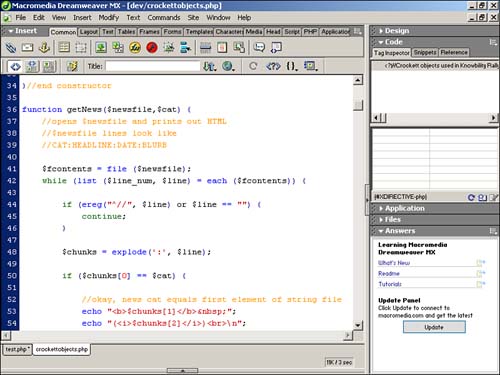Click the Live Data view icon
The height and width of the screenshot is (375, 500).
(x=72, y=66)
